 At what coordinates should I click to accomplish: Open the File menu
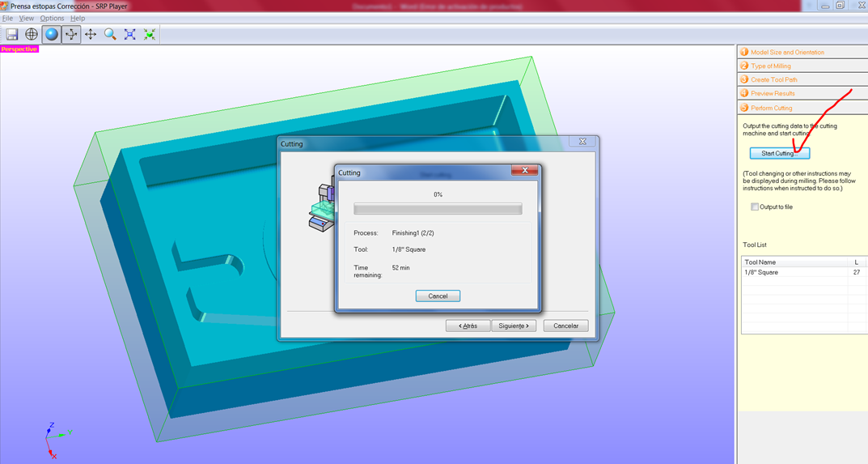click(x=8, y=19)
